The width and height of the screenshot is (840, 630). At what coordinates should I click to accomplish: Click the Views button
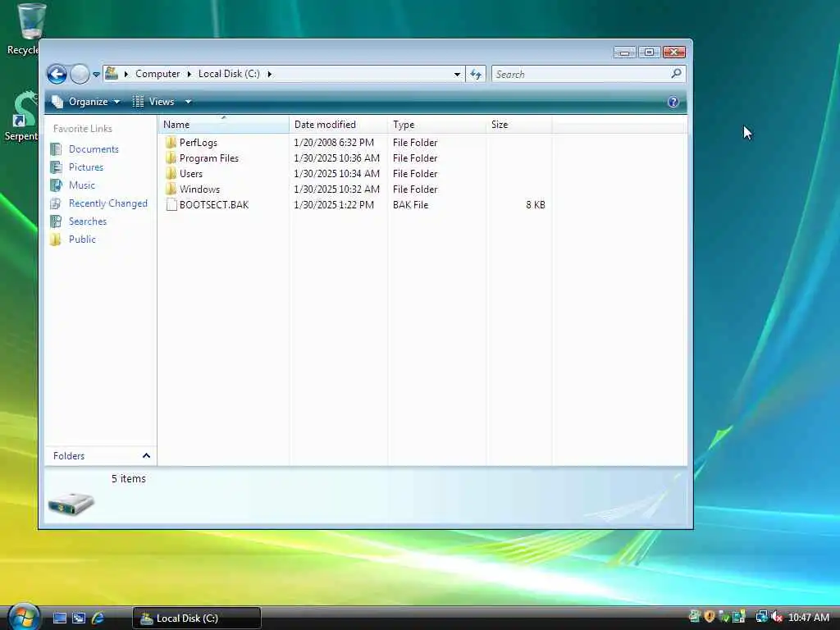click(x=154, y=102)
